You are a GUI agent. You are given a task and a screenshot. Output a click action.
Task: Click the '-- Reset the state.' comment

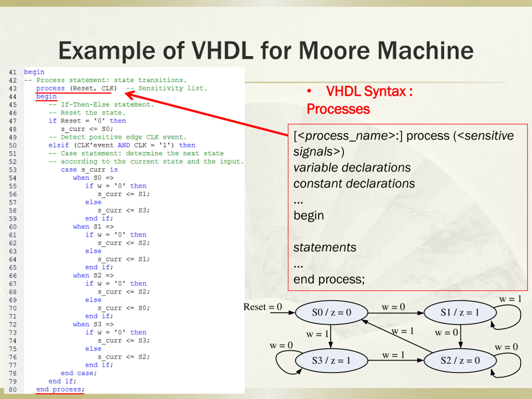(x=87, y=113)
